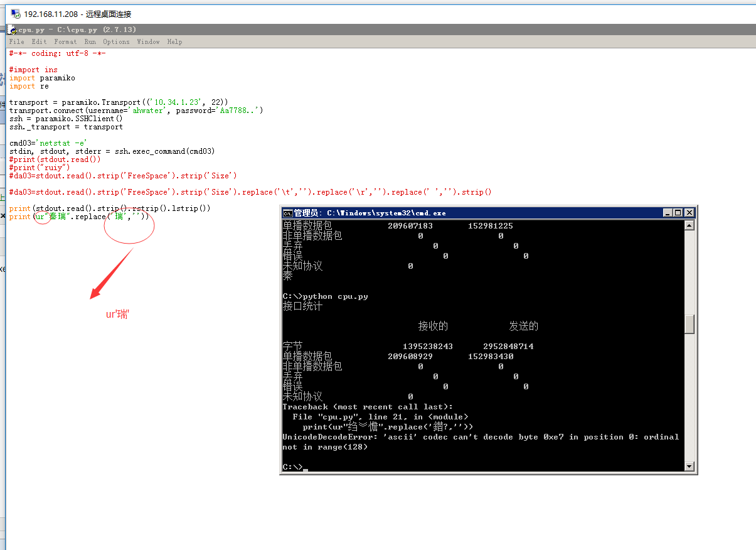This screenshot has width=756, height=550.
Task: Open the File menu in IDLE
Action: (x=16, y=41)
